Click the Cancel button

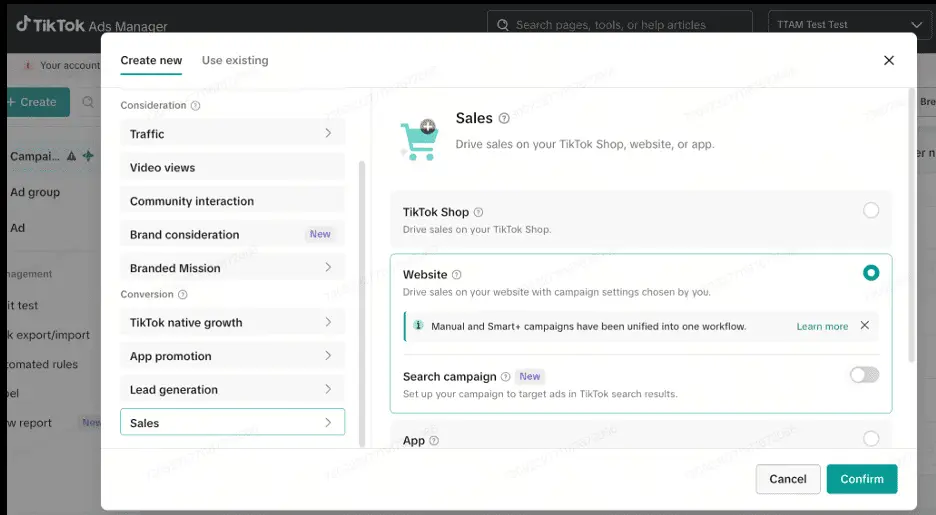[788, 479]
